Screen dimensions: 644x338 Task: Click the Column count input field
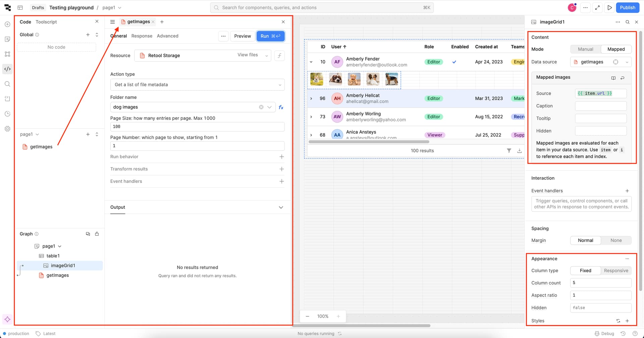coord(600,283)
